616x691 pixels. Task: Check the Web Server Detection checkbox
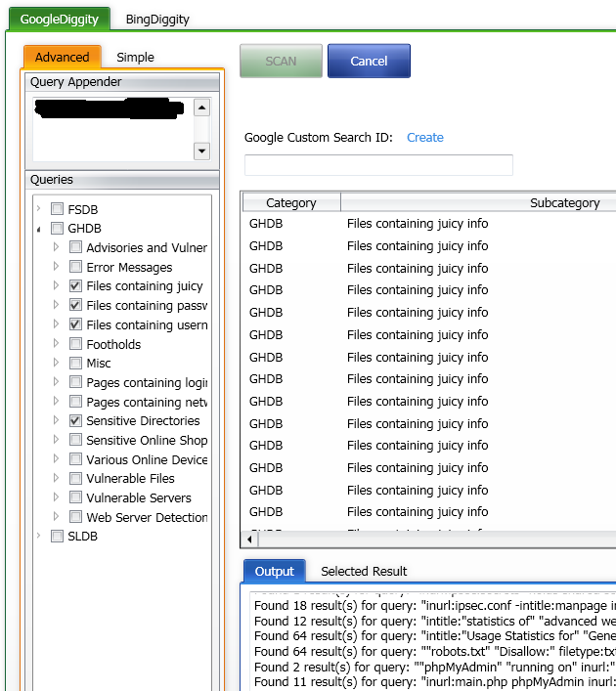(x=75, y=516)
